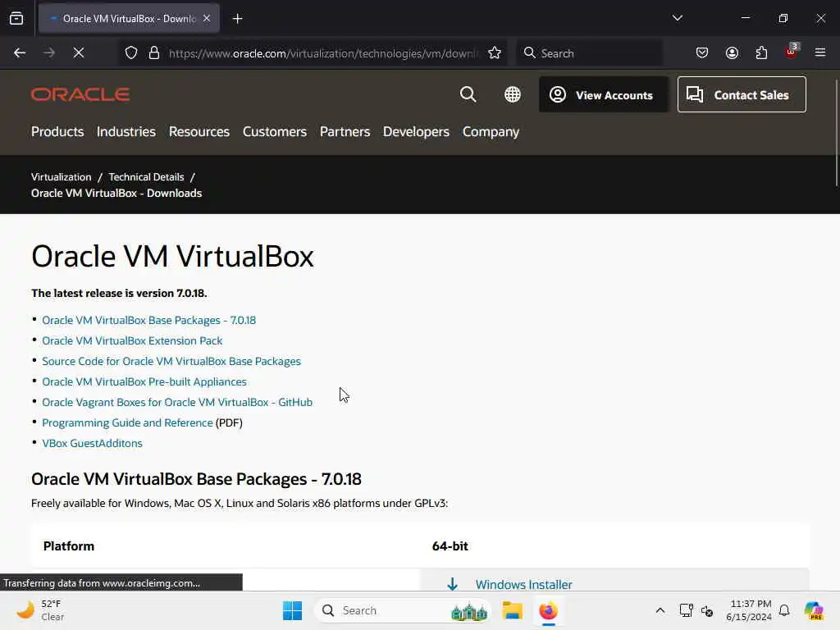Click Contact Sales button
The image size is (840, 630).
(742, 94)
